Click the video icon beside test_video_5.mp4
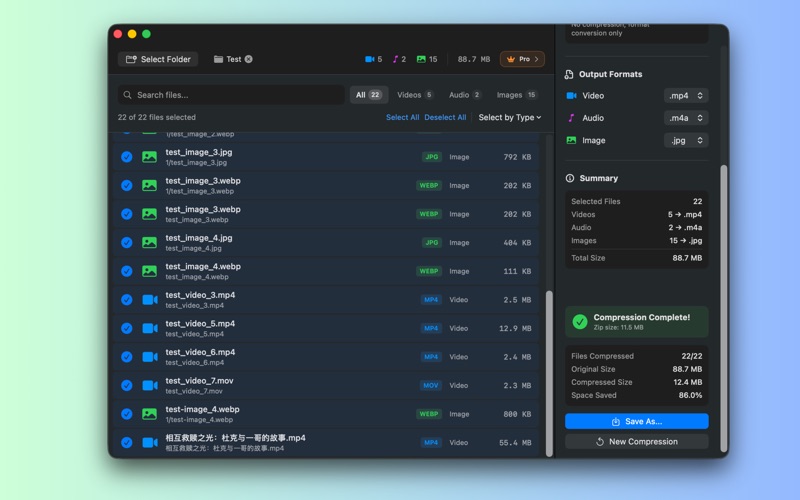This screenshot has height=500, width=800. point(149,328)
